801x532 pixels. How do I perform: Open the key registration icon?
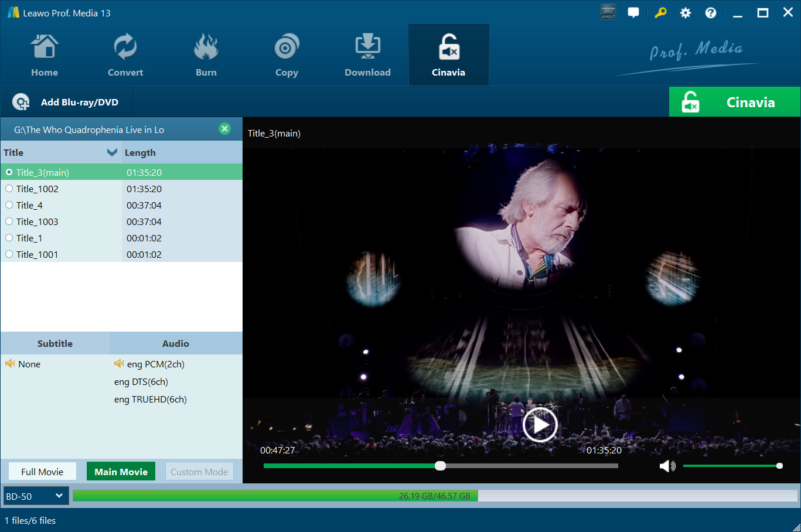click(x=660, y=13)
